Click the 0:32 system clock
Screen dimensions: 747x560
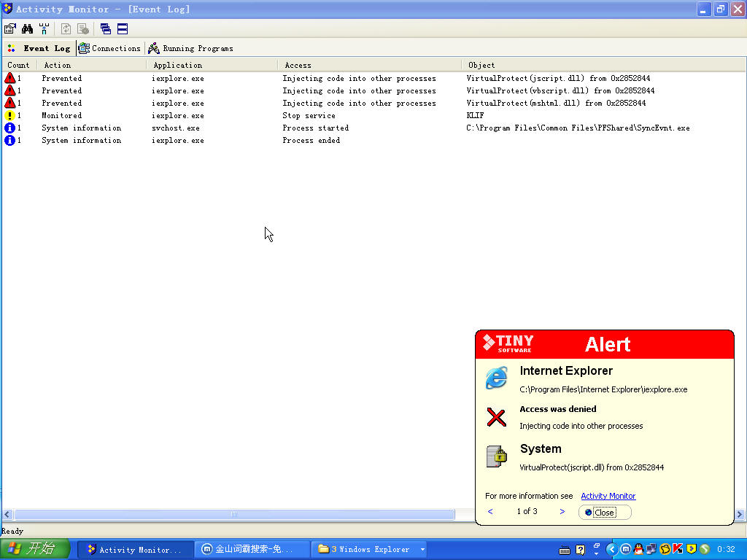pyautogui.click(x=726, y=550)
